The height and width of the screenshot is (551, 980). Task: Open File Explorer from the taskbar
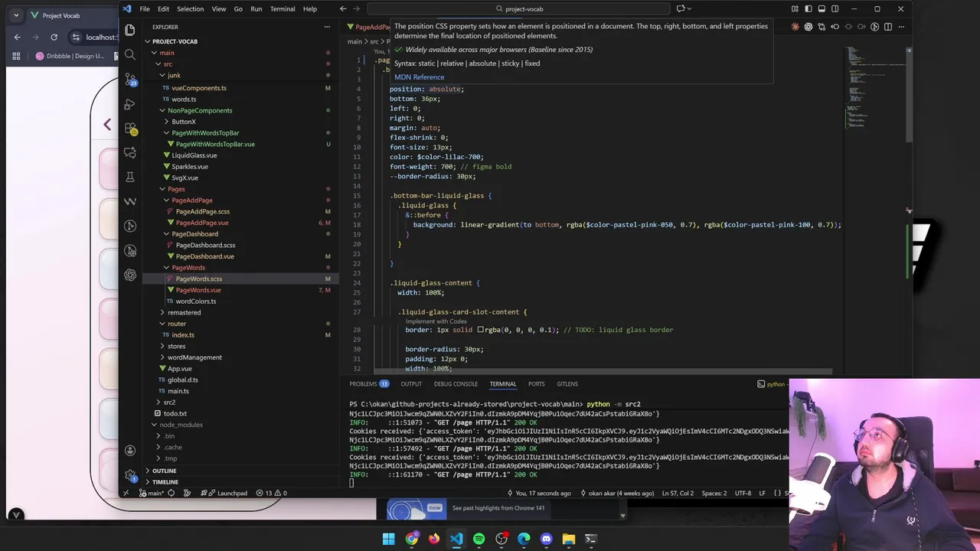pyautogui.click(x=569, y=539)
